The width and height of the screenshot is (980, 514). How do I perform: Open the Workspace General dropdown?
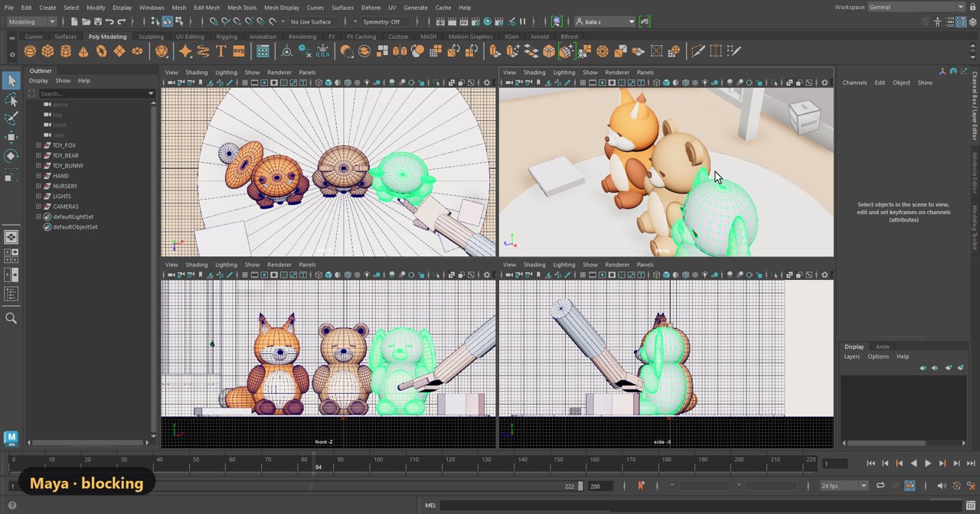(917, 7)
